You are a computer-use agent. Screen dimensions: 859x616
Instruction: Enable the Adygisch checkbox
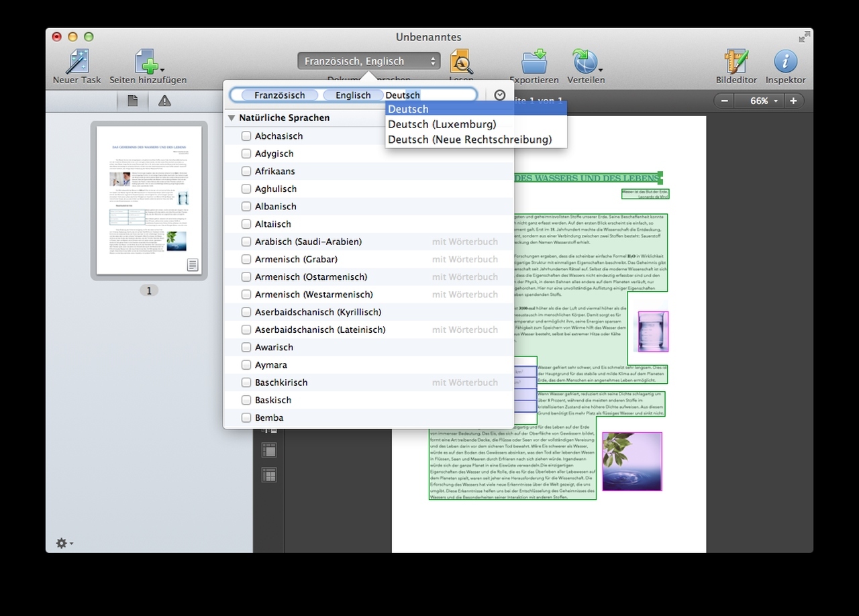246,154
